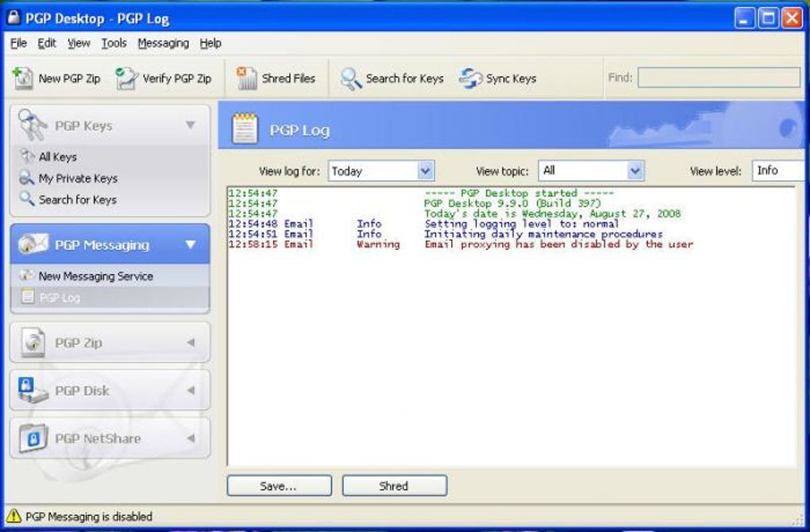This screenshot has width=810, height=532.
Task: Click the Shred Files toolbar icon
Action: coord(246,79)
